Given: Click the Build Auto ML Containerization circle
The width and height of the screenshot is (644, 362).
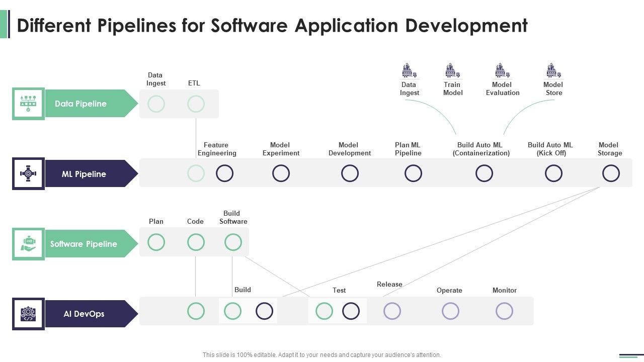Looking at the screenshot, I should point(484,173).
